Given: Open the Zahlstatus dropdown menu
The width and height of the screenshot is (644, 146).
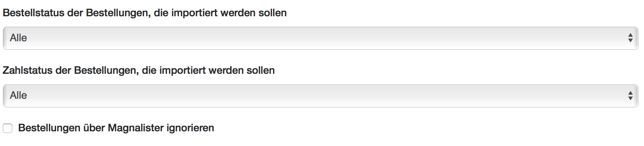Looking at the screenshot, I should point(320,96).
